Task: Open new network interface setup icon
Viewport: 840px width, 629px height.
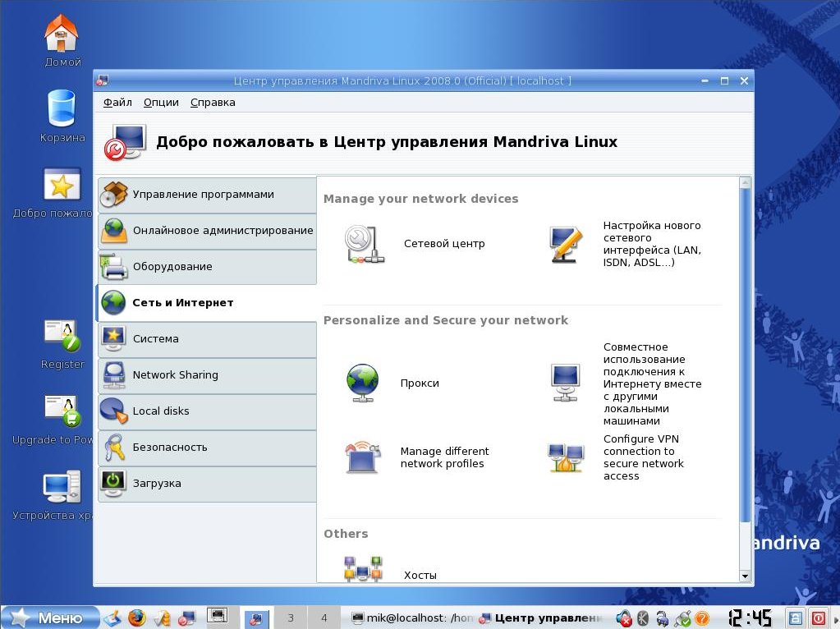Action: (x=566, y=245)
